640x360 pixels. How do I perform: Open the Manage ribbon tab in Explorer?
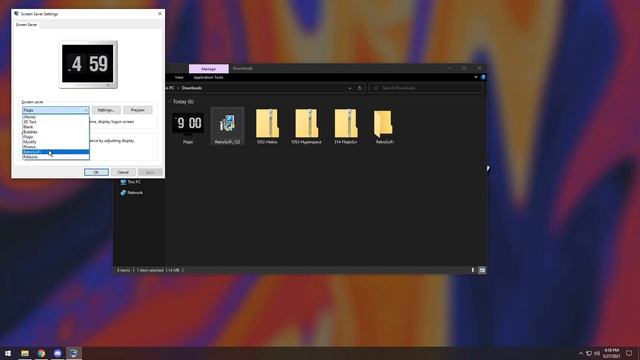click(209, 69)
